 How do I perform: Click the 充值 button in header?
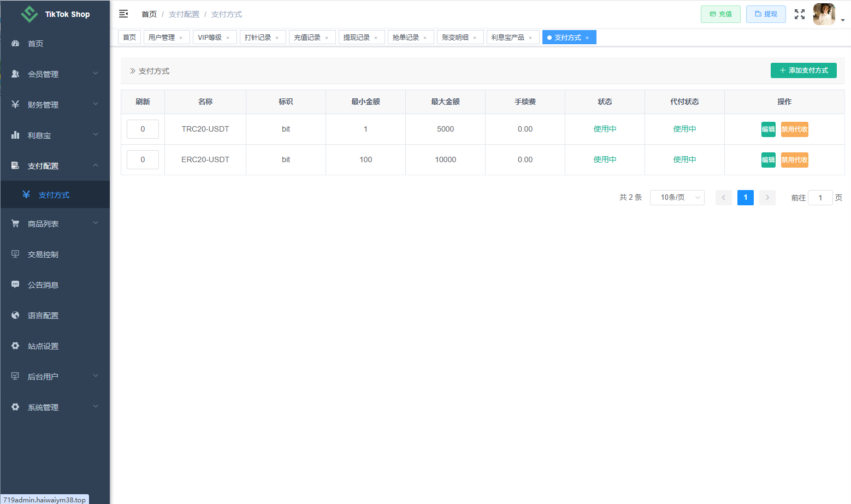(720, 14)
